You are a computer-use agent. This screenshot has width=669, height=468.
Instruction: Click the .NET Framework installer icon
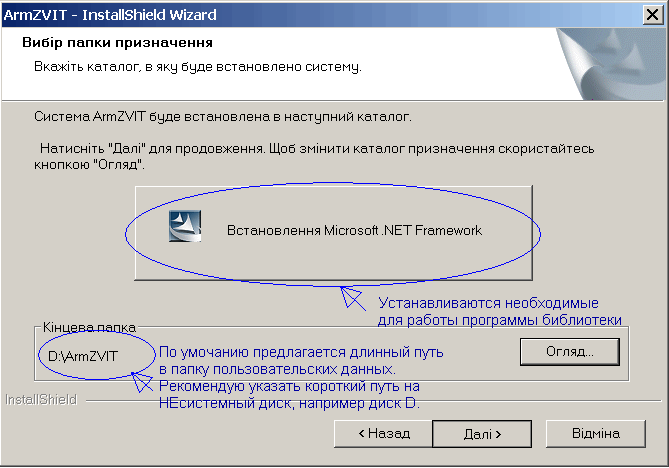[x=185, y=226]
